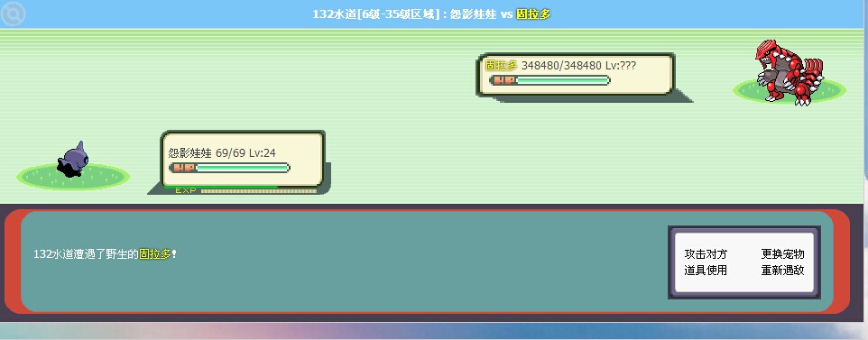Screen dimensions: 868x340
Task: Click the red 固拉多 monster sprite
Action: pos(789,72)
